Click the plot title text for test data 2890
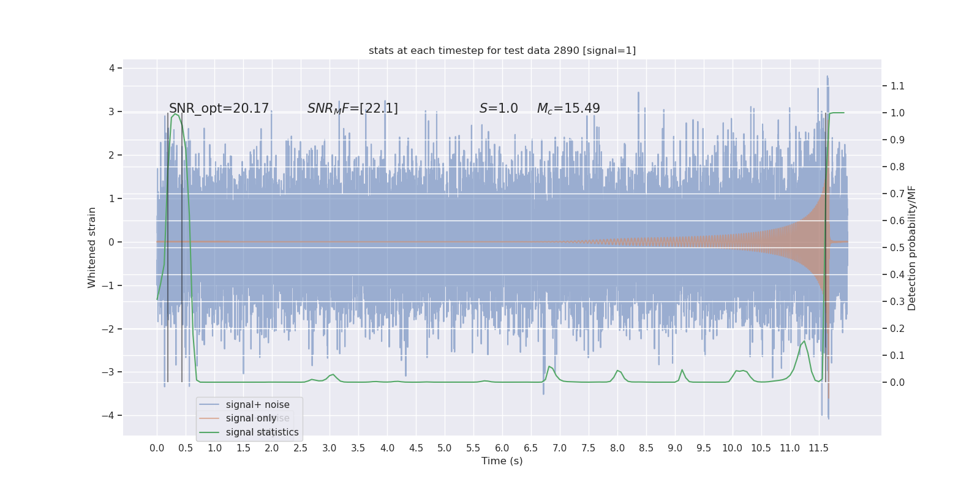Screen dimensions: 980x490 (502, 50)
